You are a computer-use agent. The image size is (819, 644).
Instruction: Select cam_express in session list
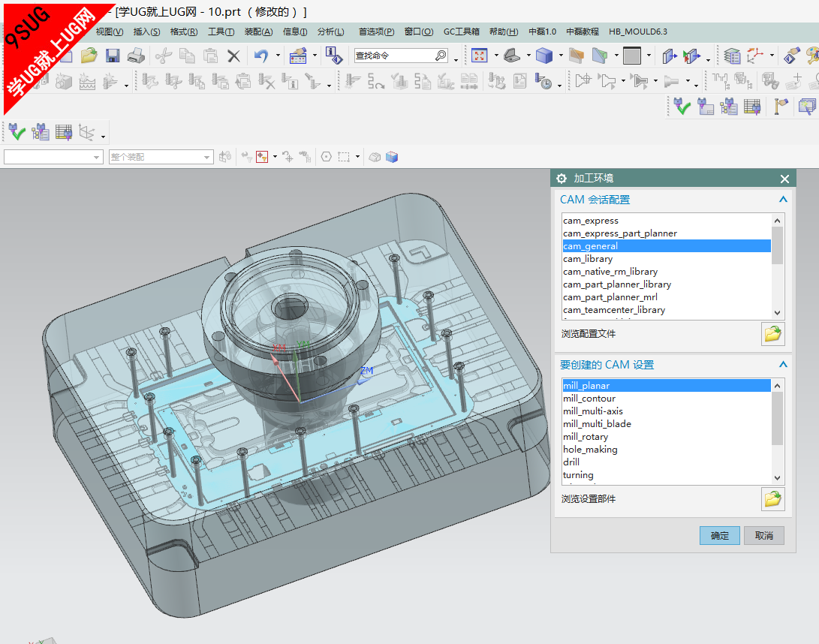pos(667,221)
